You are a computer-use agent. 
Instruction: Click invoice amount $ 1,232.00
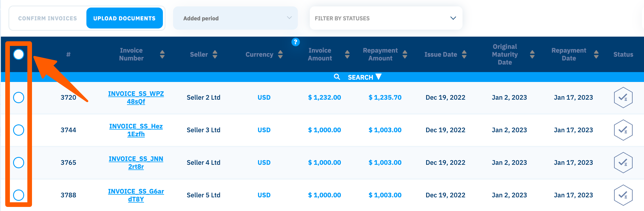324,97
